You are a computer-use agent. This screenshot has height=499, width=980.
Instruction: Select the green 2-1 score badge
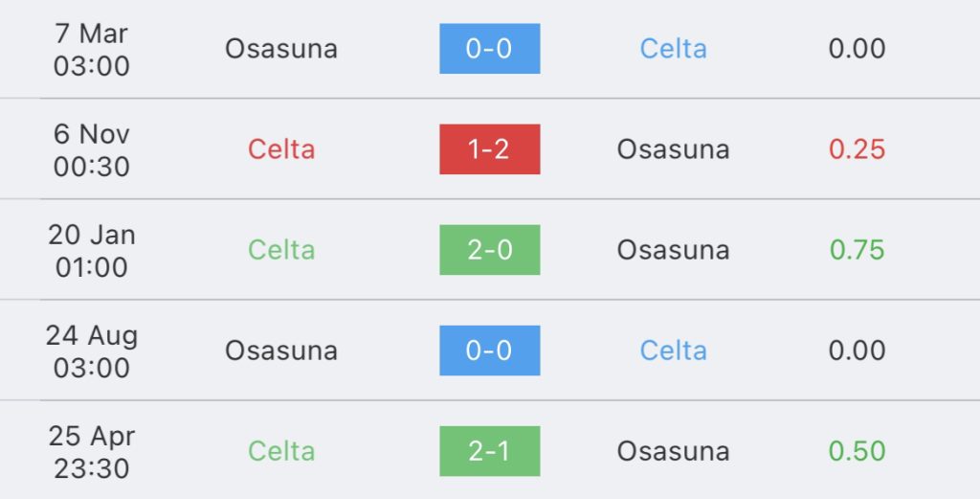(x=489, y=451)
